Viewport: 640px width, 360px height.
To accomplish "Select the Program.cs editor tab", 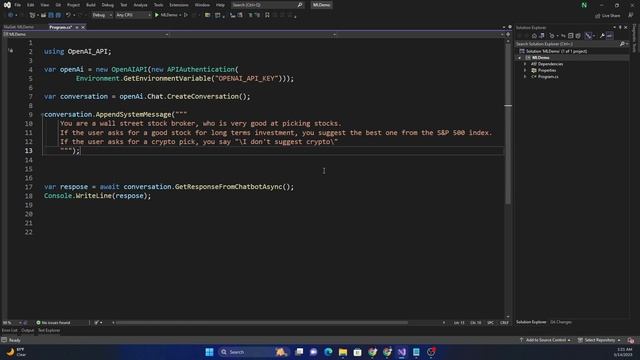I will click(x=60, y=27).
